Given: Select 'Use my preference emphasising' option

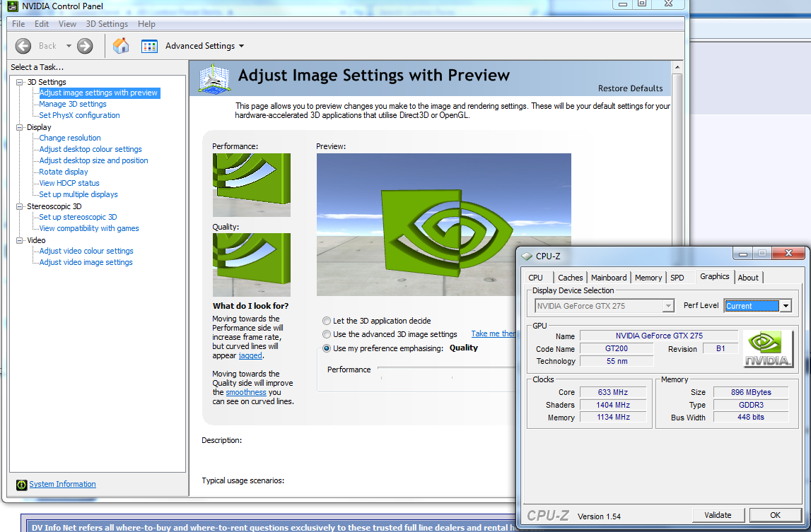Looking at the screenshot, I should point(326,348).
